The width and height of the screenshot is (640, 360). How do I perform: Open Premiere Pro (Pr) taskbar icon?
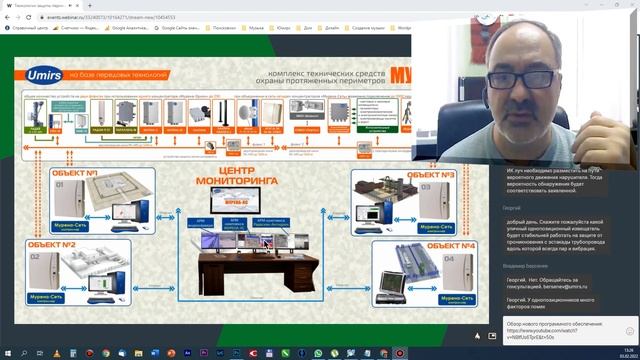(204, 353)
